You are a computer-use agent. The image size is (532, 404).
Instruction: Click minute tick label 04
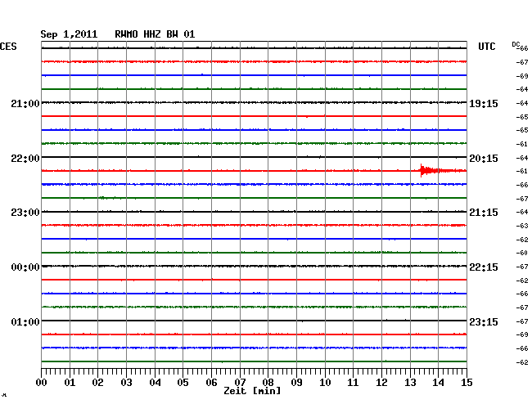click(155, 383)
